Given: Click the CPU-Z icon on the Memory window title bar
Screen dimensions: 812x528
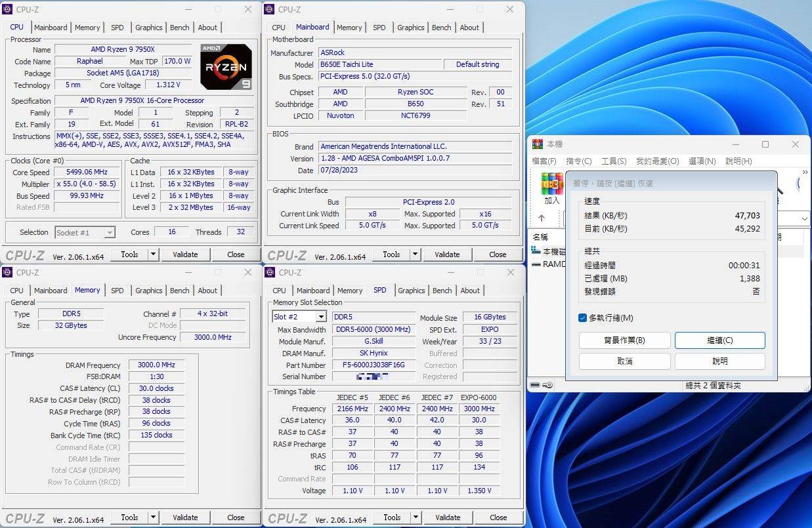Looking at the screenshot, I should tap(7, 272).
